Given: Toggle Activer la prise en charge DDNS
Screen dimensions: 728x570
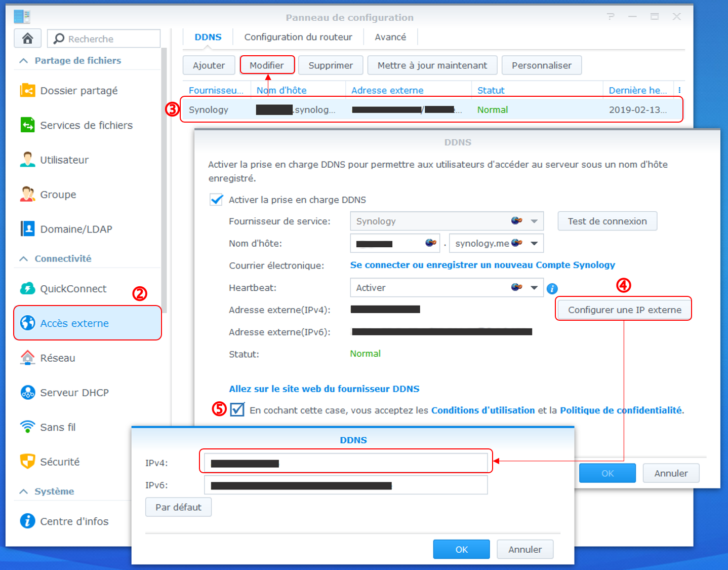Looking at the screenshot, I should (x=217, y=200).
